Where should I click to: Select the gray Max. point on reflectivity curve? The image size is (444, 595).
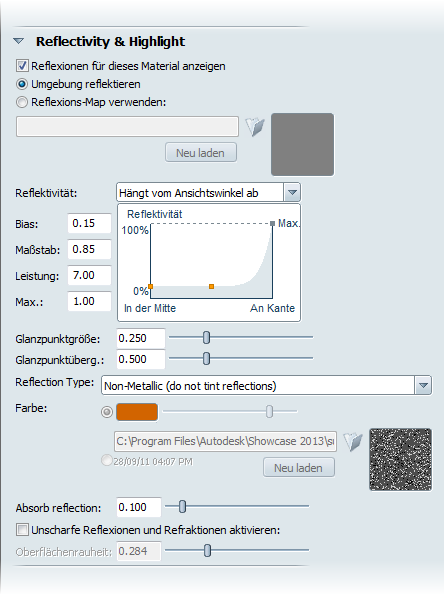(x=272, y=224)
